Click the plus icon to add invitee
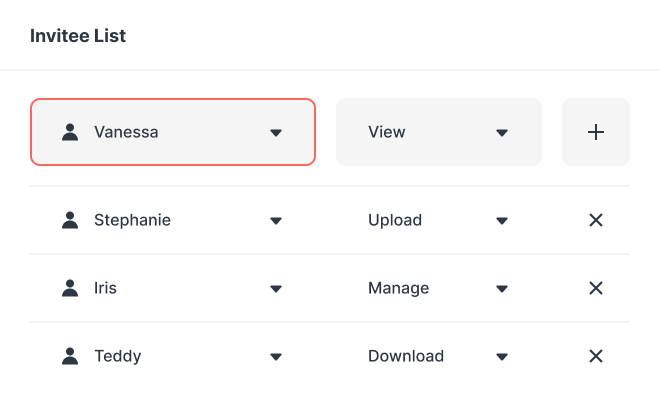The image size is (660, 412). pos(596,132)
